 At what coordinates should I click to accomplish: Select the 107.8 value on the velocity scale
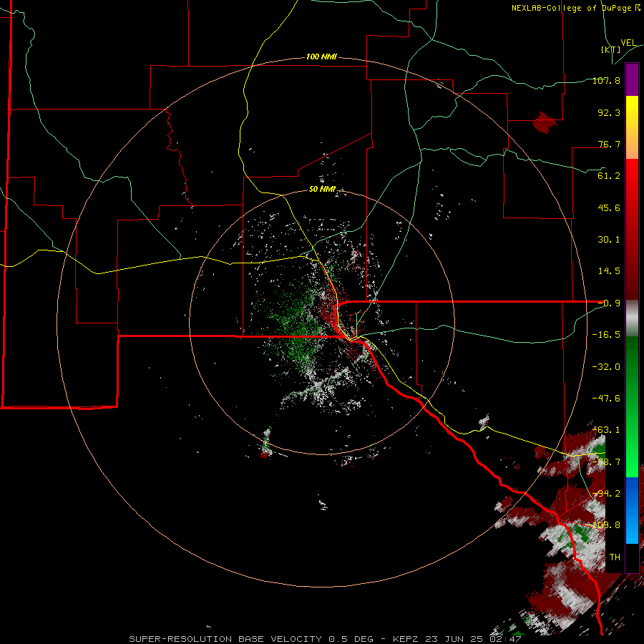[606, 80]
